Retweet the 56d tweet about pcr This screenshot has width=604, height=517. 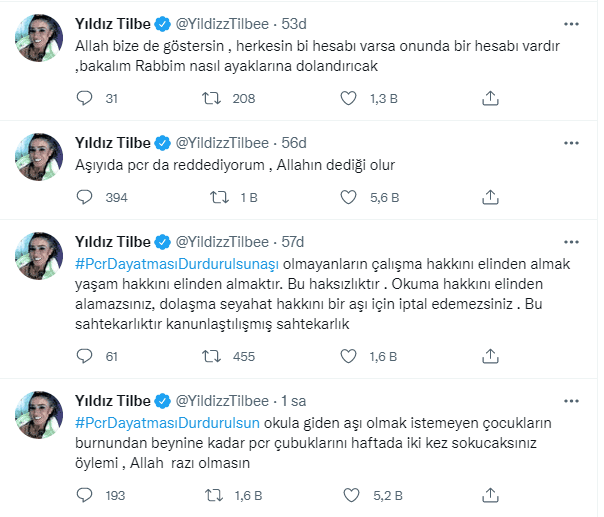point(212,197)
